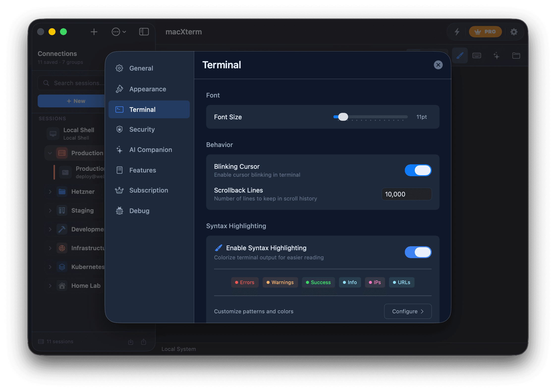Open the Features settings tab
This screenshot has height=392, width=556.
tap(149, 170)
